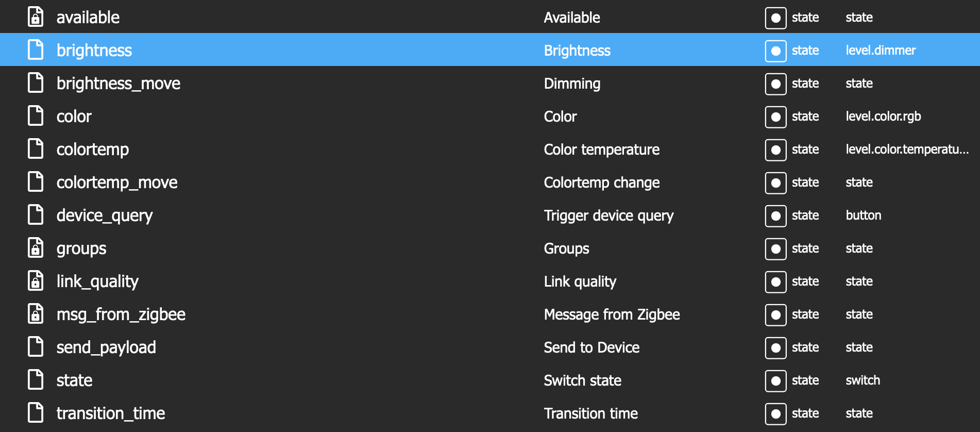The width and height of the screenshot is (980, 432).
Task: Click the locked file icon for groups
Action: 36,248
